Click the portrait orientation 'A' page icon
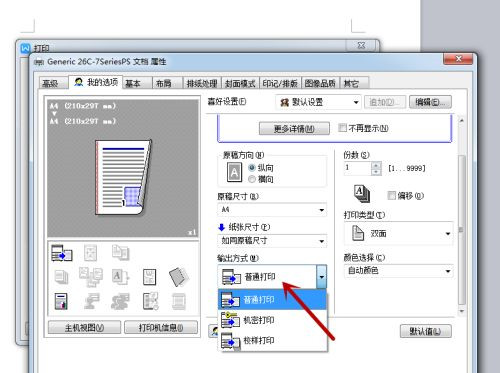 point(234,172)
